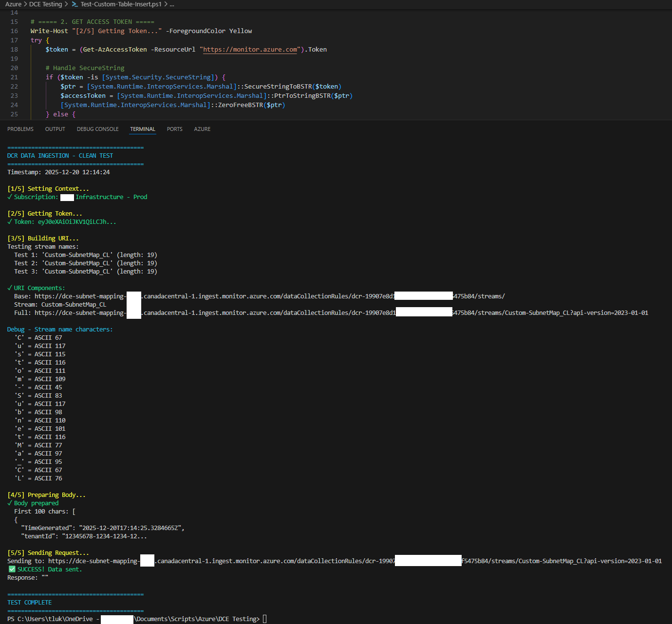Screen dimensions: 672x624
Task: Expand the Azure breadcrumb folder
Action: (13, 4)
